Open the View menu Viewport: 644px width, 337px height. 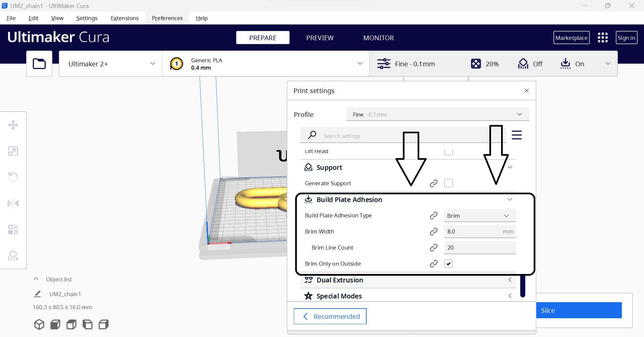(x=57, y=18)
